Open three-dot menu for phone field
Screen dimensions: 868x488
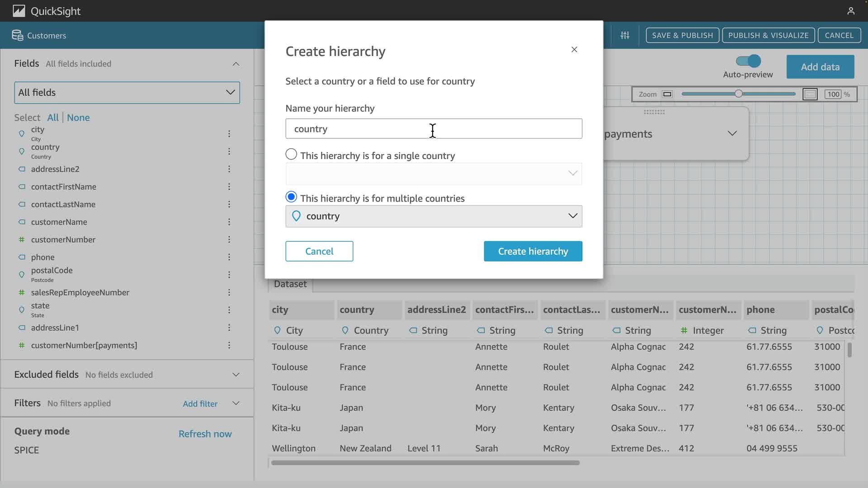pos(229,257)
